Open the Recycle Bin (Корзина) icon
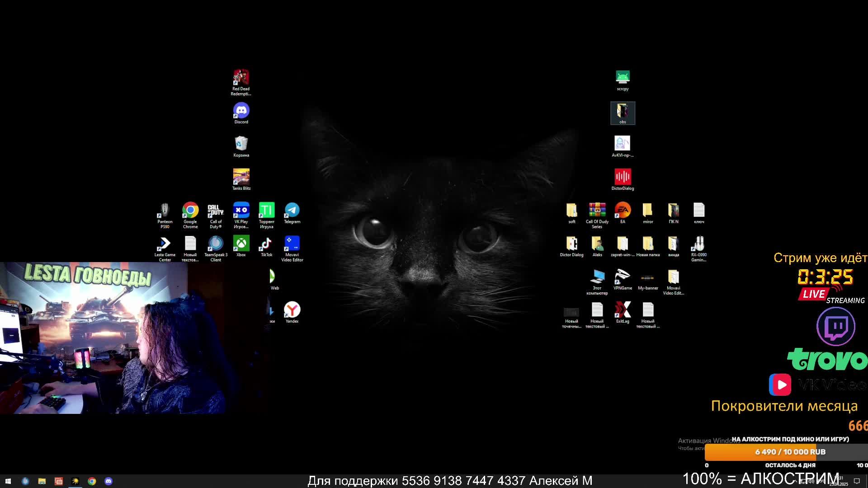This screenshot has height=488, width=868. (x=241, y=144)
